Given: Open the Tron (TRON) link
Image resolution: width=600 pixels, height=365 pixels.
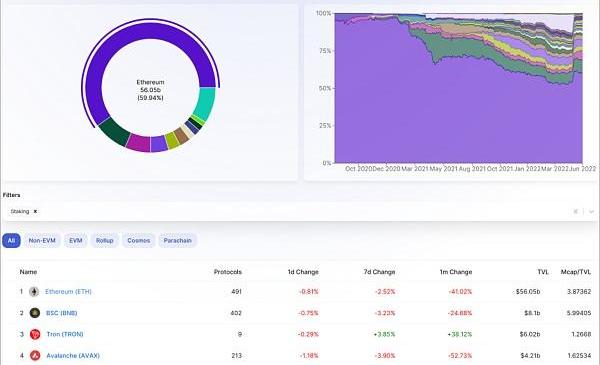Looking at the screenshot, I should (65, 334).
